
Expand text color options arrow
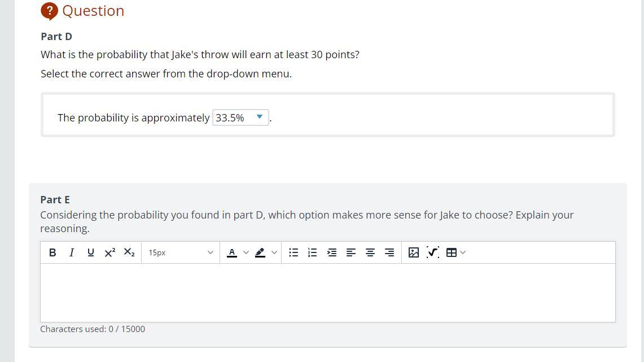(246, 252)
